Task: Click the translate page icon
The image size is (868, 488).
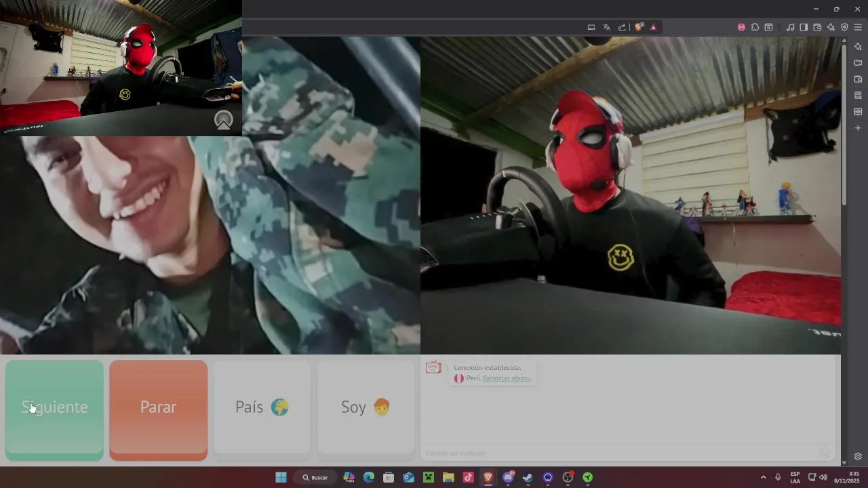Action: point(607,27)
